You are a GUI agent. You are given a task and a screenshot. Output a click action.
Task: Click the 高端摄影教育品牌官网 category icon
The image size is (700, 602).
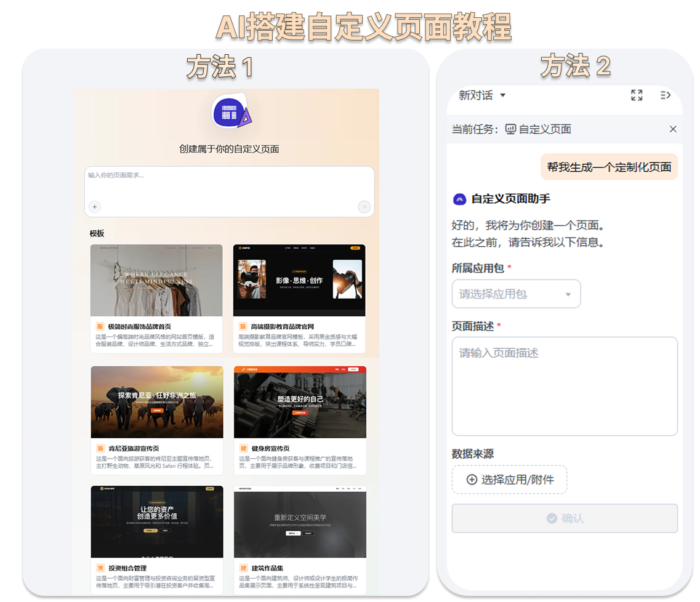[243, 326]
